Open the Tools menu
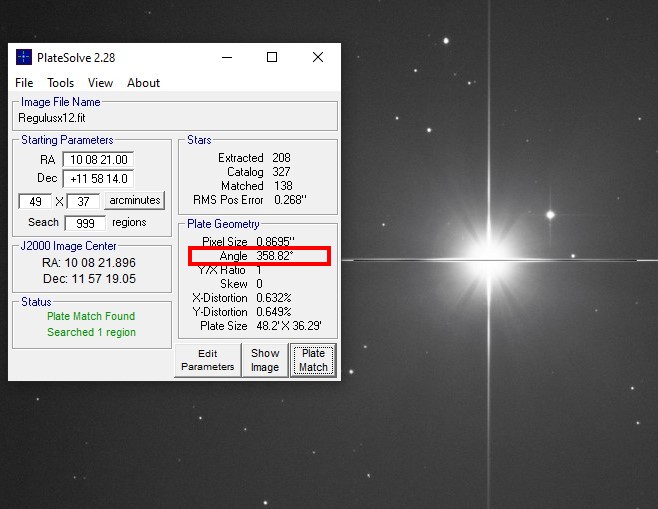This screenshot has width=658, height=509. (x=60, y=83)
